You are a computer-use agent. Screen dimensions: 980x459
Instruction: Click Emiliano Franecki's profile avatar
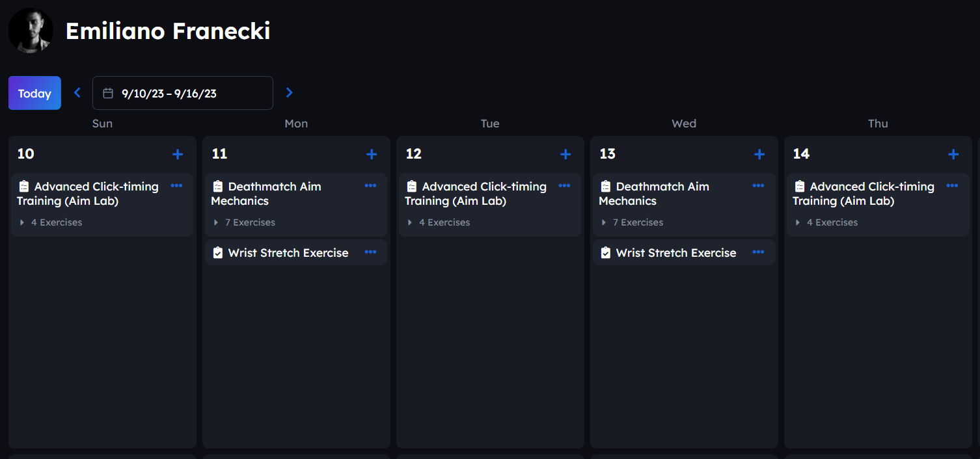click(31, 31)
